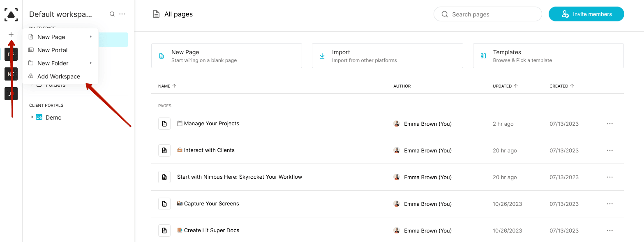
Task: Open more options for Capture Your Screens
Action: point(609,204)
